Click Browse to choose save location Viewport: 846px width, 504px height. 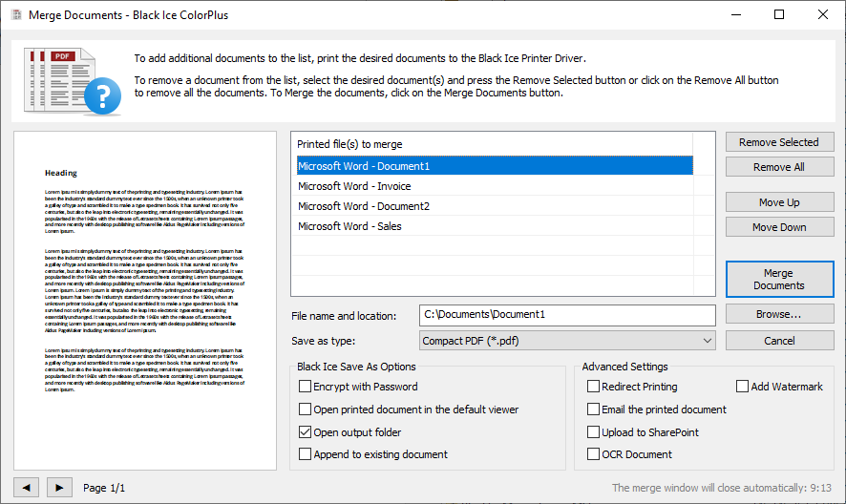coord(778,314)
